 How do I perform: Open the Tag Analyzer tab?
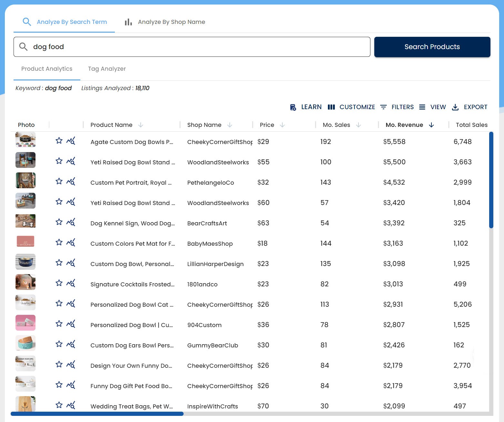click(107, 69)
